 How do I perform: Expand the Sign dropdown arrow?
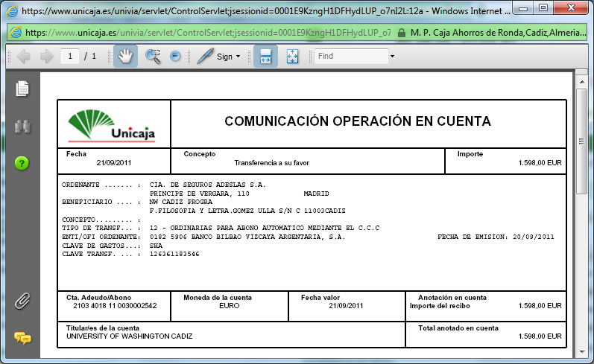coord(238,57)
